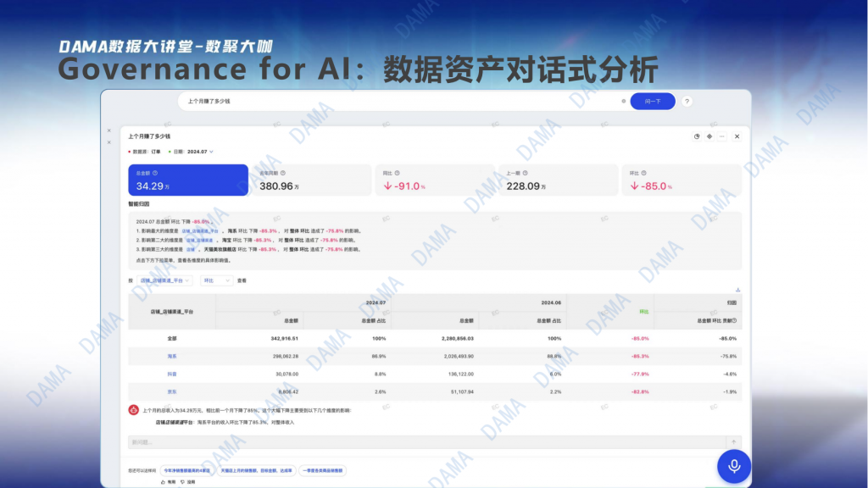Open the 抖音 row link in the table
868x488 pixels.
click(x=172, y=374)
